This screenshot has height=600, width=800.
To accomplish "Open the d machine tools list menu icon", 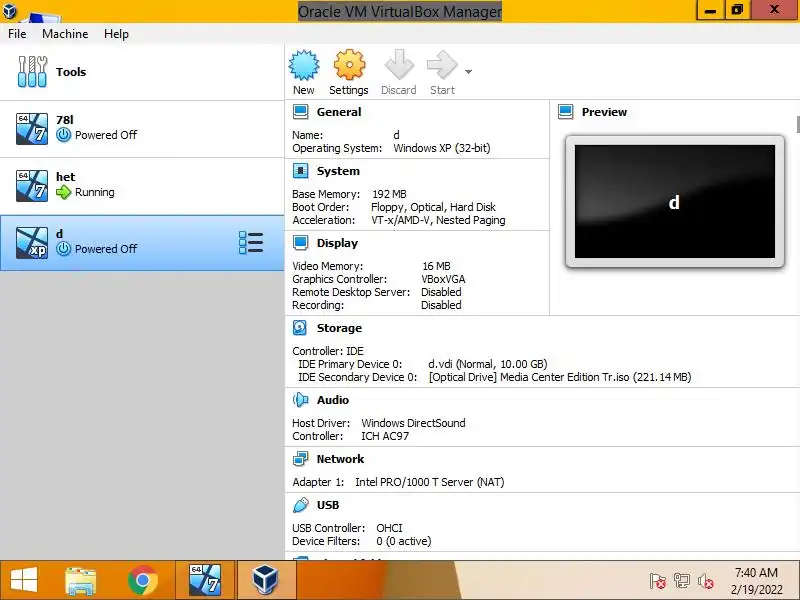I will (x=251, y=243).
